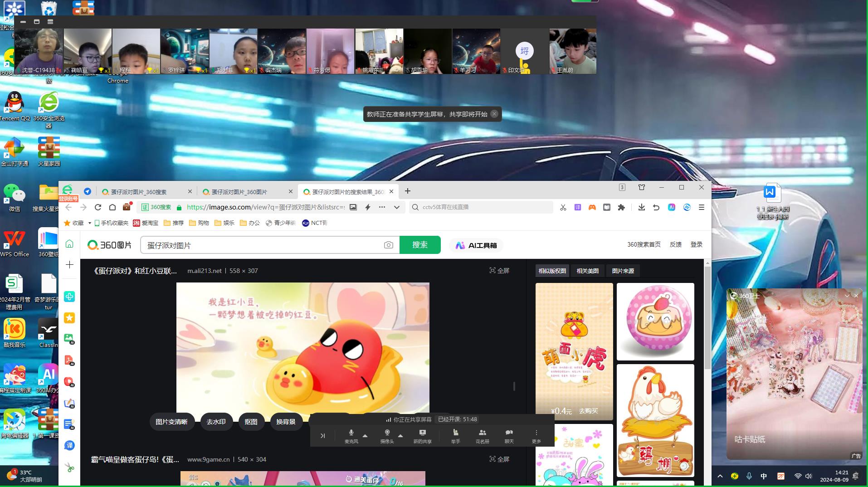Open a new browser tab with plus button
The height and width of the screenshot is (487, 868).
point(408,191)
